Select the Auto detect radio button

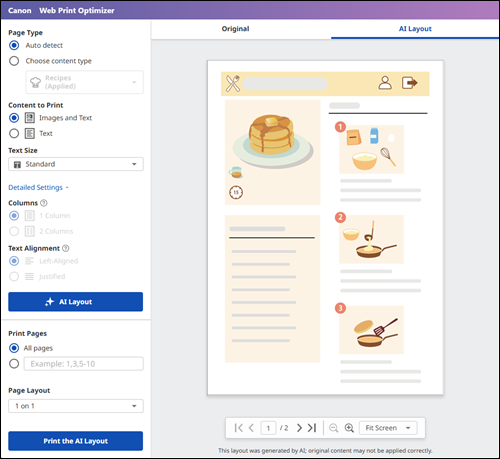(14, 45)
